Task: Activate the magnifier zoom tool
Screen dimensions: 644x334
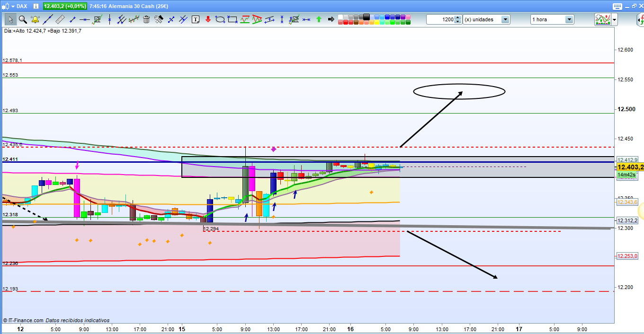Action: (22, 19)
